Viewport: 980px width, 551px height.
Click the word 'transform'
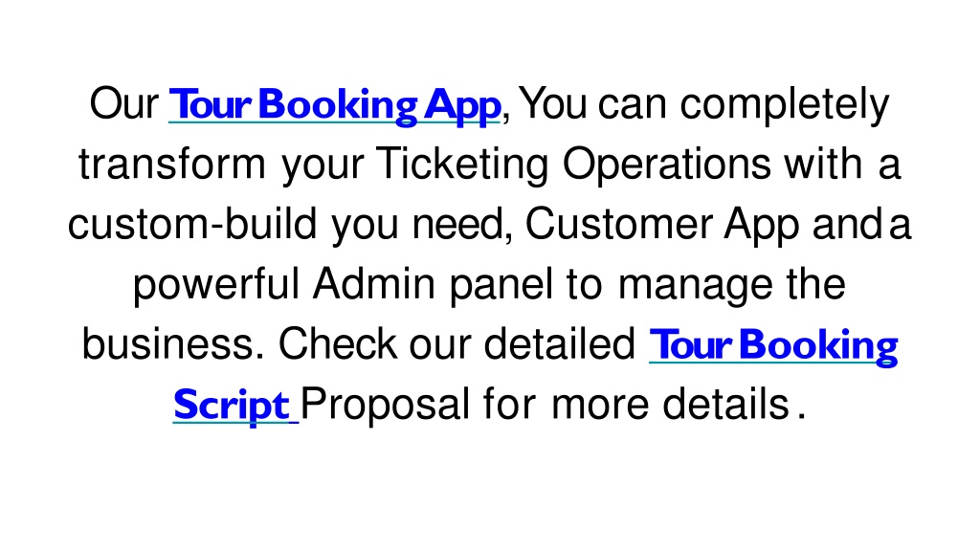pos(172,164)
